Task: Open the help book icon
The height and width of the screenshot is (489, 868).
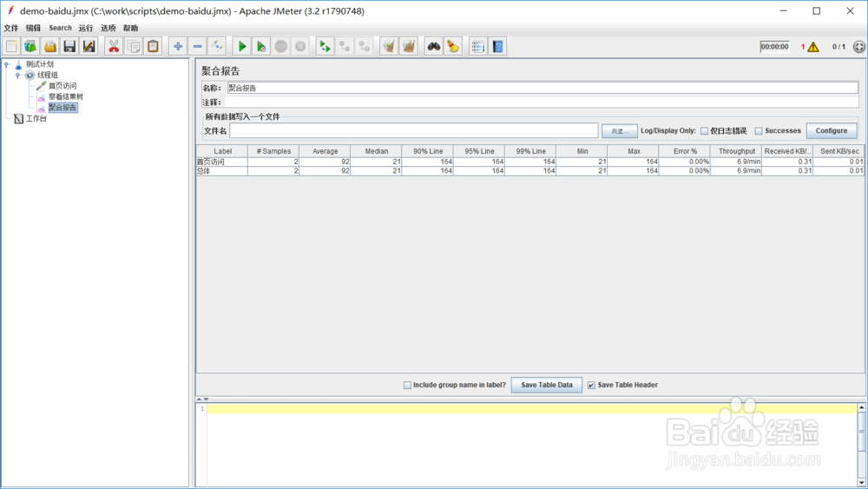Action: [x=497, y=47]
